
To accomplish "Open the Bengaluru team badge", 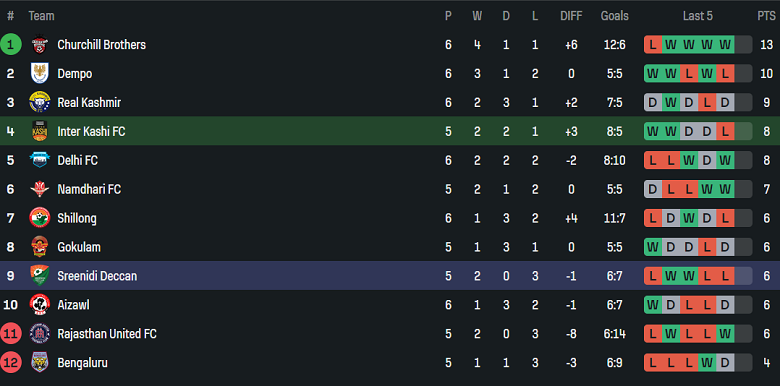I will coord(39,362).
